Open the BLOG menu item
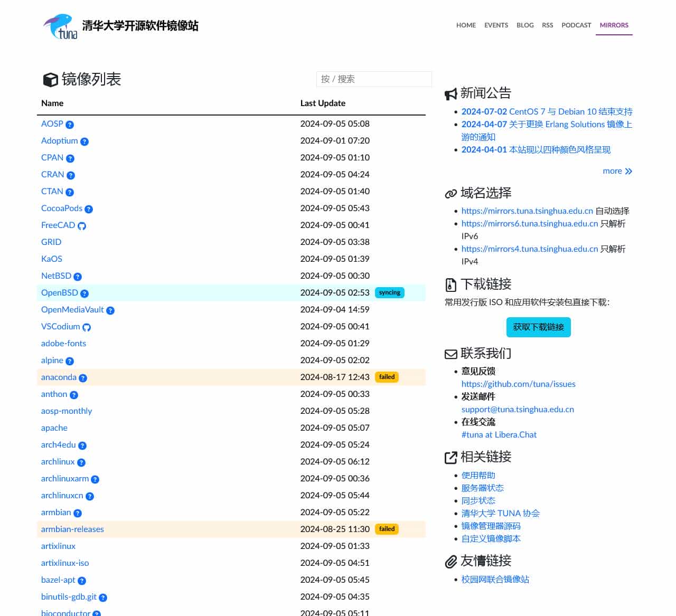Image resolution: width=676 pixels, height=616 pixels. tap(525, 25)
